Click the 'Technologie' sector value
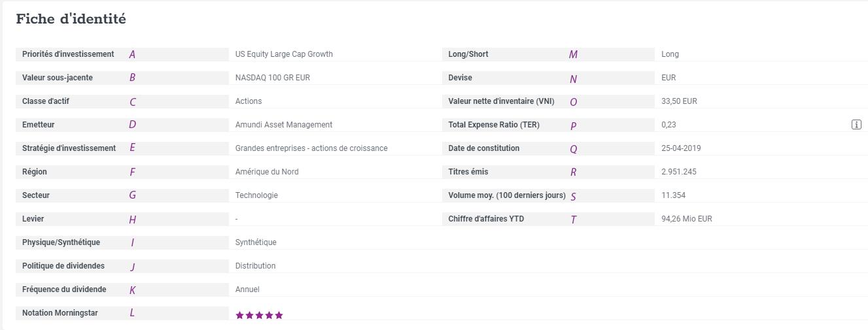 (256, 195)
